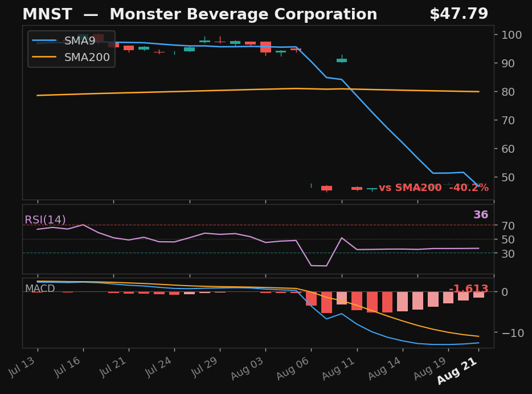Click the RSI 70 axis tick label
Screen dimensions: 532x394
[508, 226]
